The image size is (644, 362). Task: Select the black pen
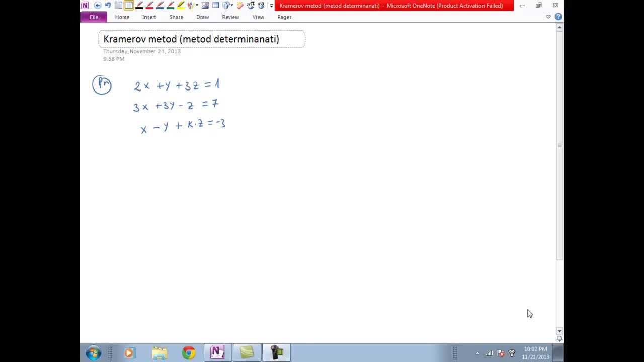(139, 5)
